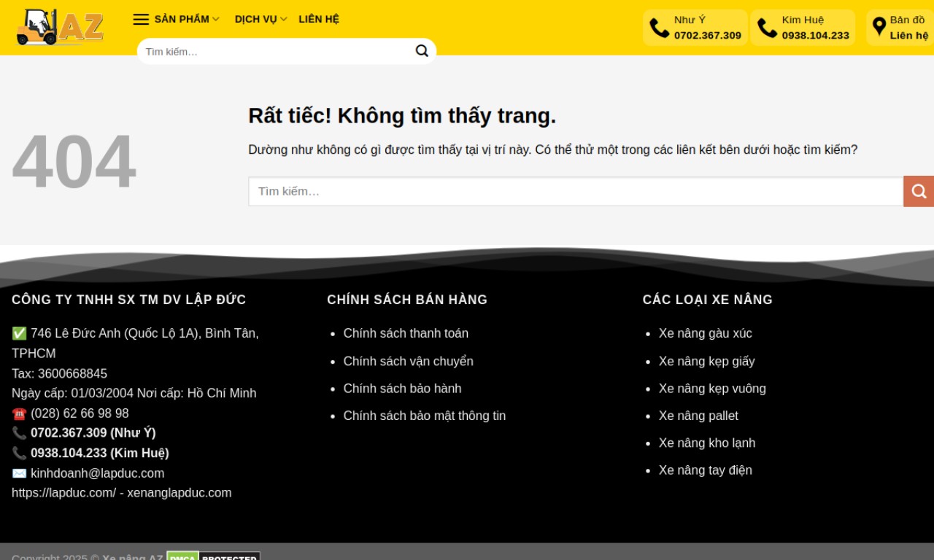Click the large 404 number

tap(74, 161)
